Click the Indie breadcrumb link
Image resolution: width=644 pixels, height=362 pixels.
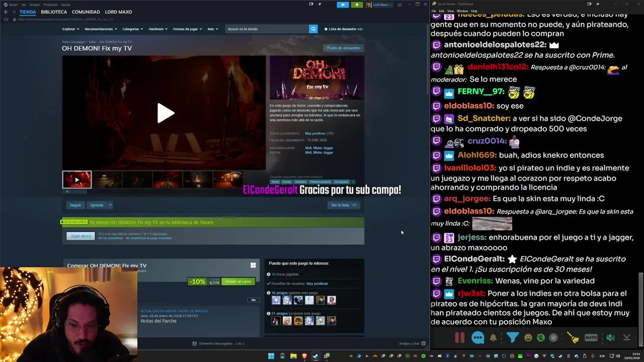93,42
